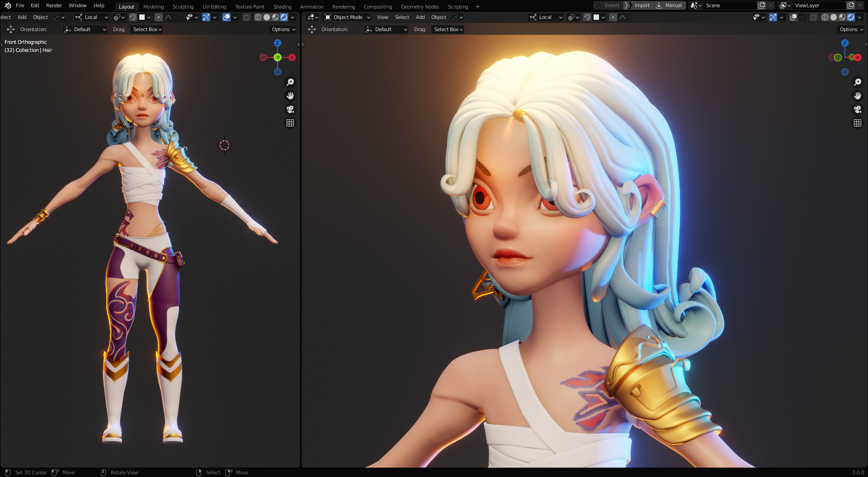Toggle snapping magnet in left viewport header
The height and width of the screenshot is (477, 868).
133,17
